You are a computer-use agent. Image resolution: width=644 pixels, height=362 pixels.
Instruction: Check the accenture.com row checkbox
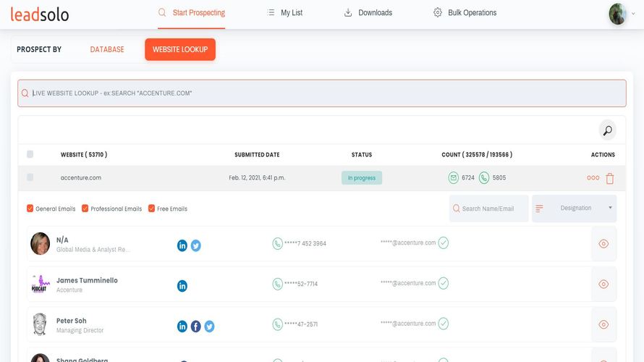pos(30,177)
